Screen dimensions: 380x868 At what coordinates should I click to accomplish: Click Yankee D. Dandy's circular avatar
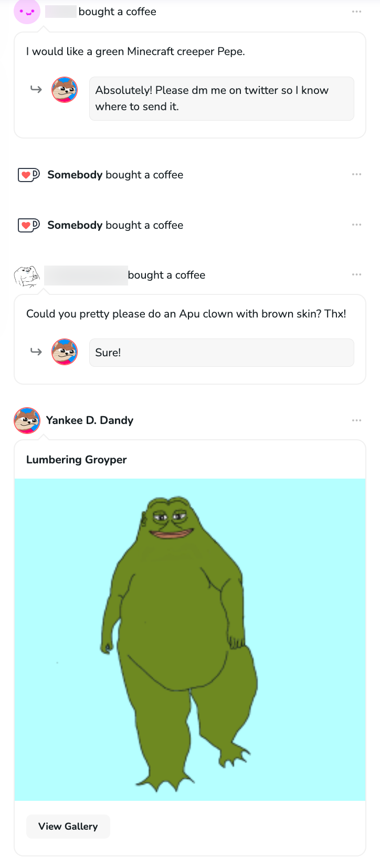point(27,420)
